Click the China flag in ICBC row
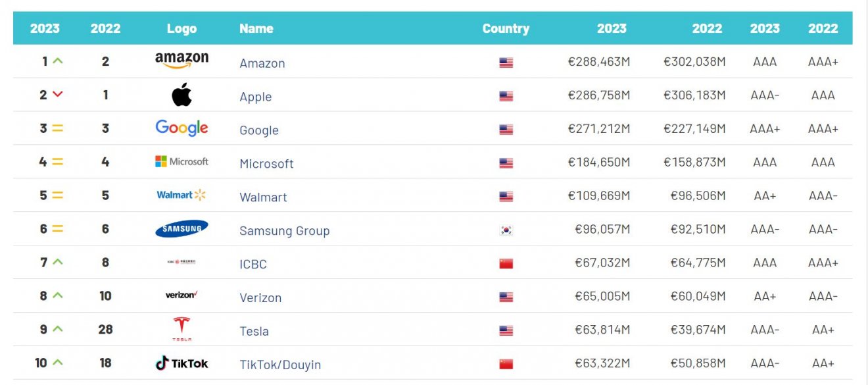 (x=506, y=263)
